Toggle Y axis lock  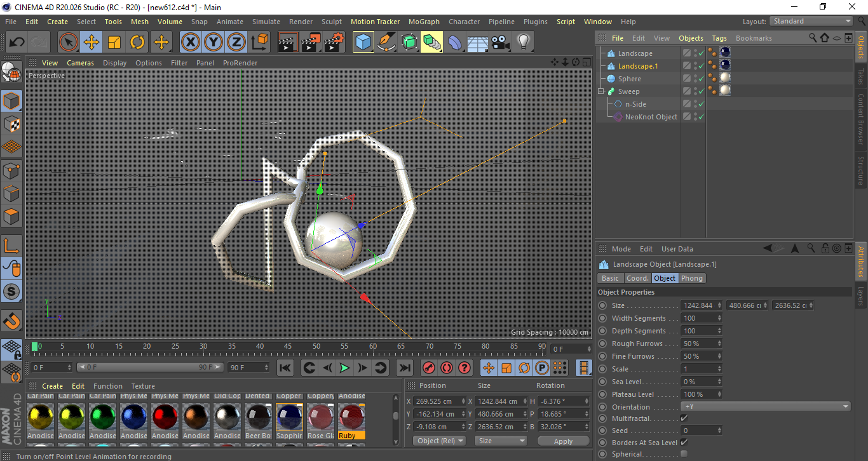[x=213, y=43]
